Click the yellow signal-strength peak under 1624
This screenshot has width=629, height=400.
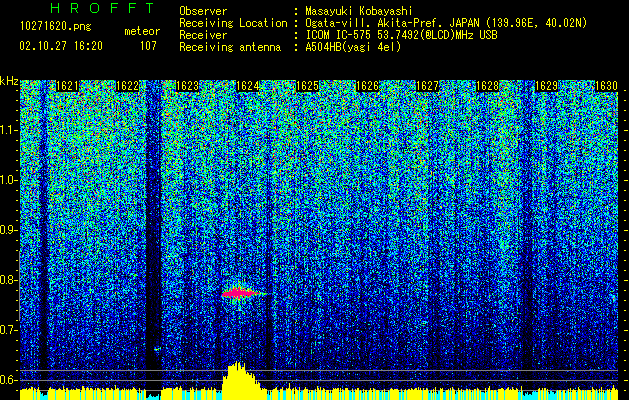tap(241, 380)
